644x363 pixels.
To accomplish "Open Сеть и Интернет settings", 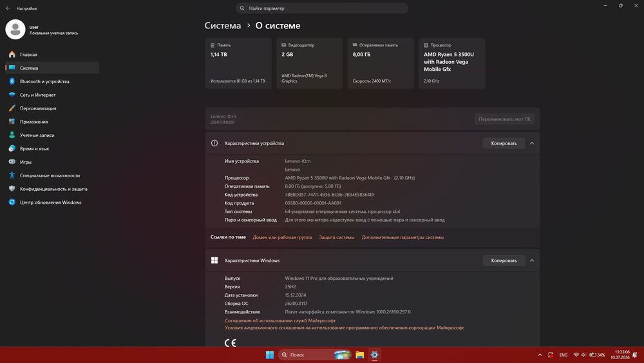I will [52, 95].
